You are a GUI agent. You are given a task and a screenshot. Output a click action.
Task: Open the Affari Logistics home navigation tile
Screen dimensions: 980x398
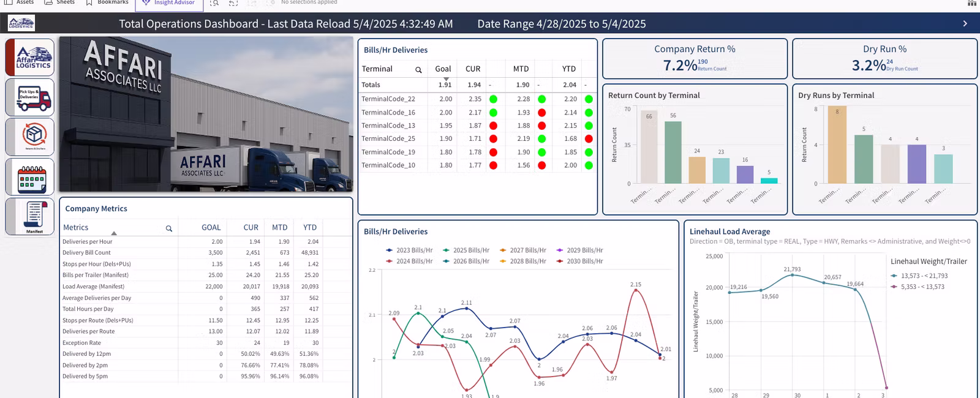click(x=30, y=58)
